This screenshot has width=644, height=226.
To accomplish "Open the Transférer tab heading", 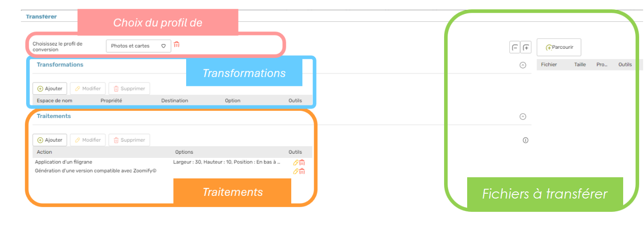I will 41,16.
